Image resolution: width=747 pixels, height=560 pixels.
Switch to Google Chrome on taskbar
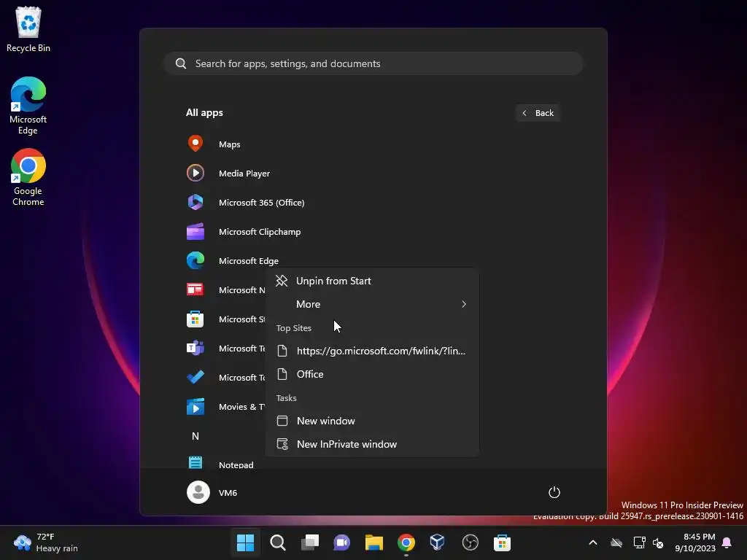point(406,542)
